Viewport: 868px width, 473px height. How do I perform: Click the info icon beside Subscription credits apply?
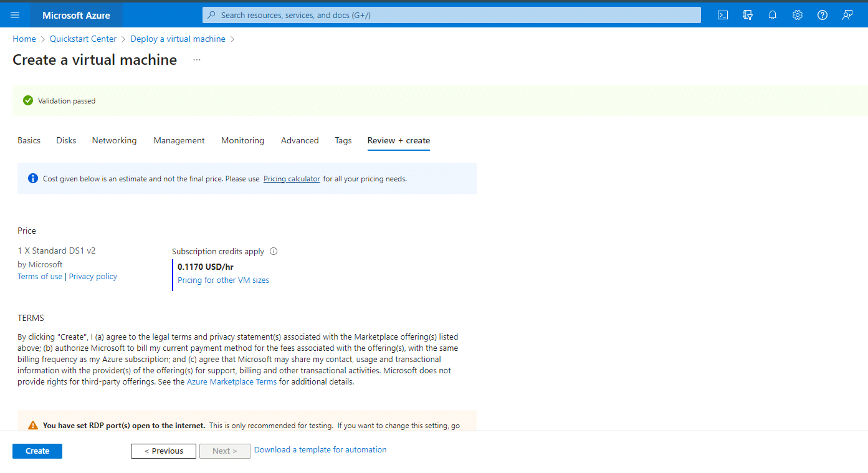(x=274, y=251)
